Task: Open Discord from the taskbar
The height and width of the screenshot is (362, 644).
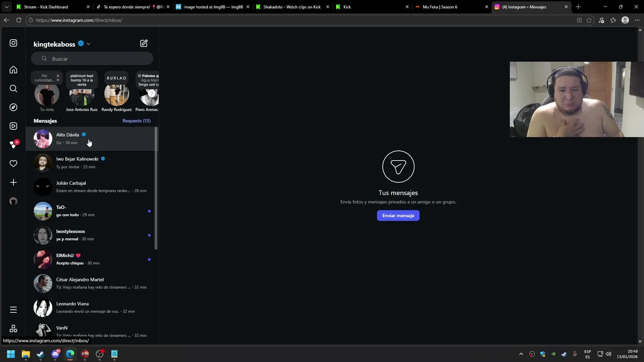Action: point(55,354)
